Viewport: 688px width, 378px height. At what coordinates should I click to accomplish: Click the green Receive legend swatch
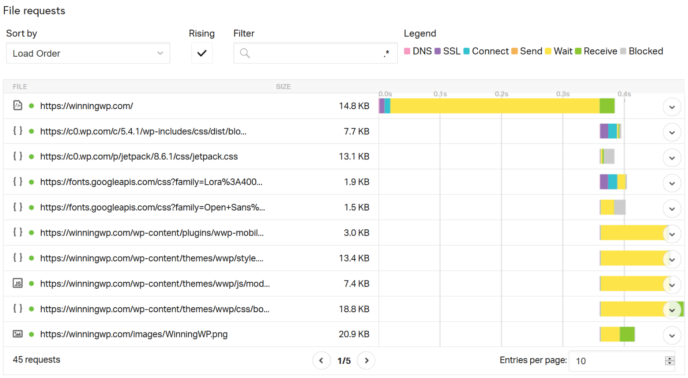pos(578,51)
